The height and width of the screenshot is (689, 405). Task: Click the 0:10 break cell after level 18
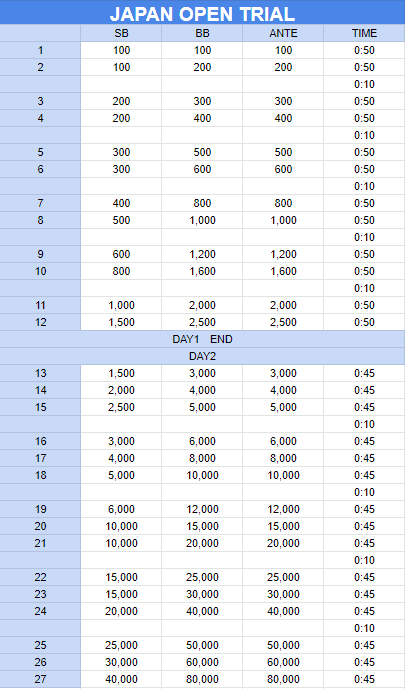(x=364, y=492)
